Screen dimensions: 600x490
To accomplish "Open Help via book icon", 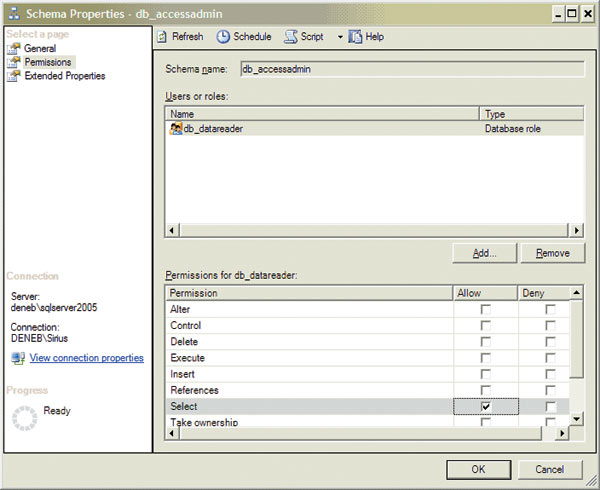I will click(355, 37).
